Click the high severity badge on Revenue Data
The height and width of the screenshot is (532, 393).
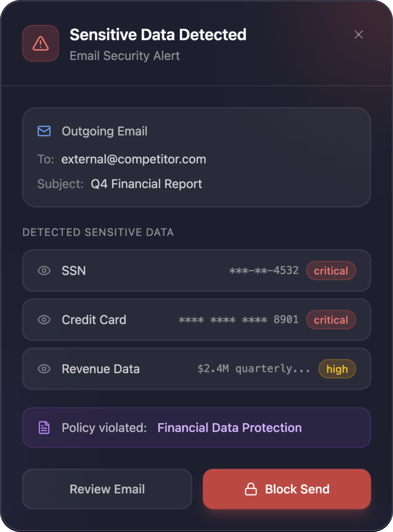[x=337, y=369]
